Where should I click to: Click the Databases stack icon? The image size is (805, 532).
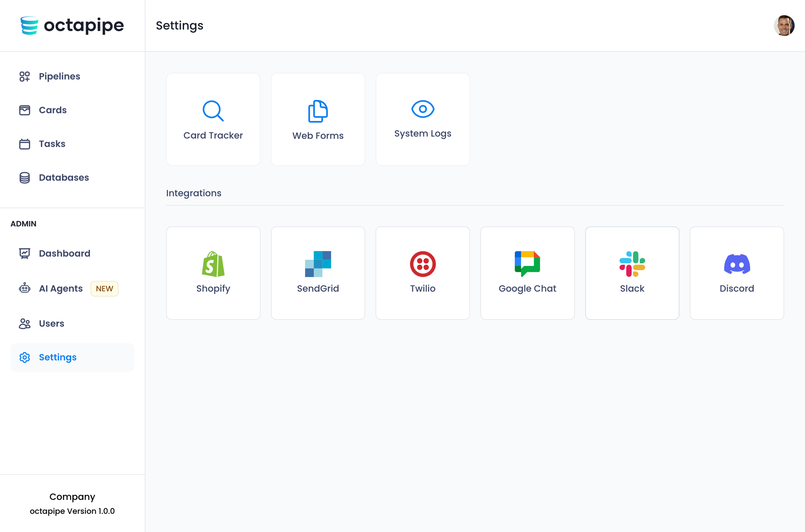[x=24, y=177]
